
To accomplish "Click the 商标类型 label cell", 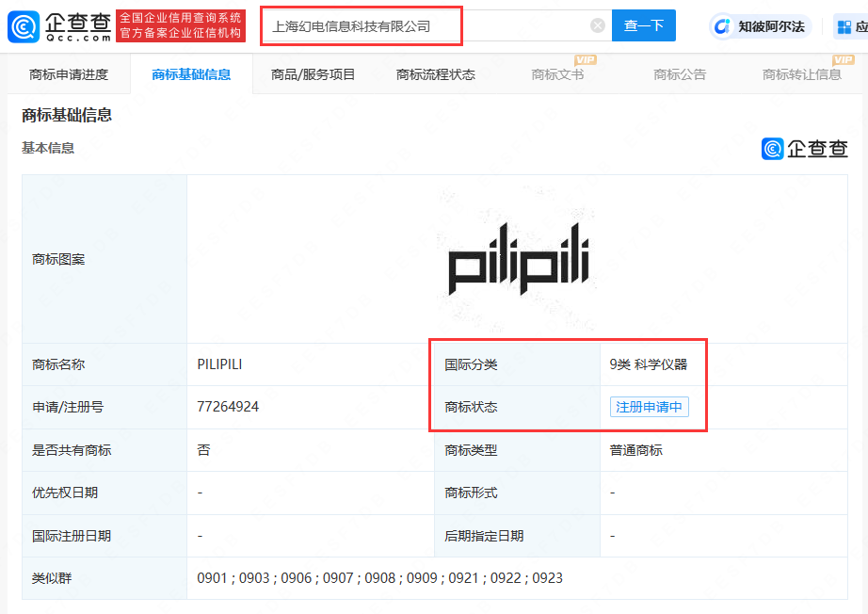I will [x=517, y=450].
